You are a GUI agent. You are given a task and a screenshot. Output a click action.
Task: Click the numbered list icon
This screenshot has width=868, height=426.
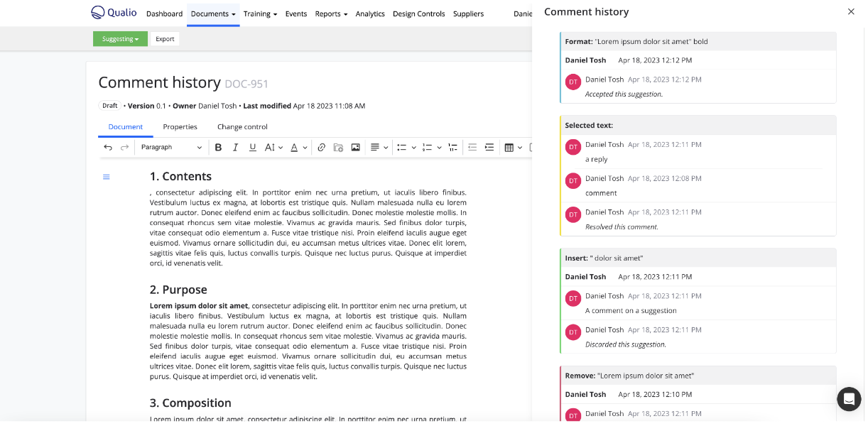tap(427, 148)
